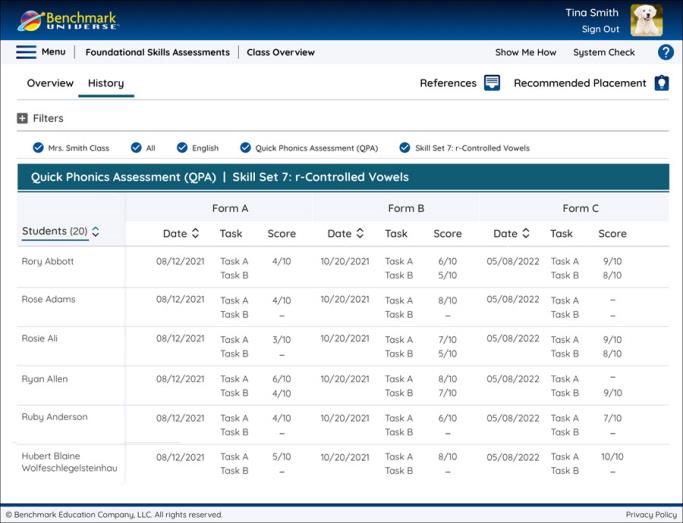Click Ryan Allen's Form B date 10/20/2021
This screenshot has height=523, width=683.
tap(345, 379)
